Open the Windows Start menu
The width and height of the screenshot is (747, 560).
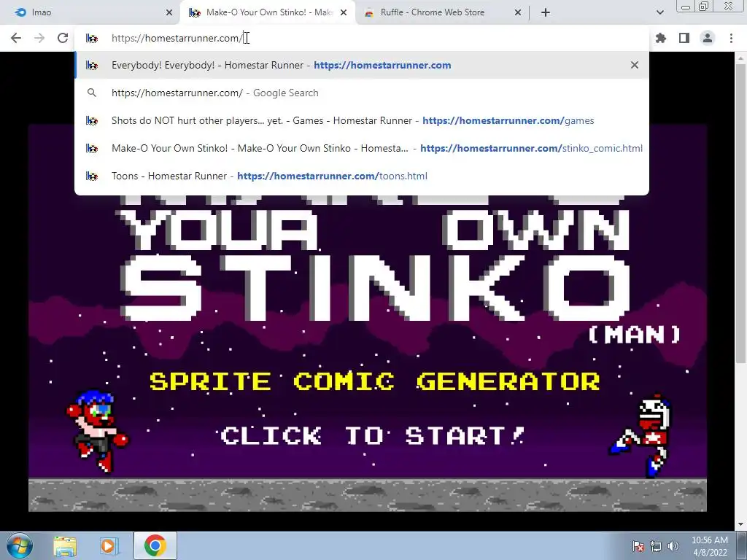tap(20, 545)
